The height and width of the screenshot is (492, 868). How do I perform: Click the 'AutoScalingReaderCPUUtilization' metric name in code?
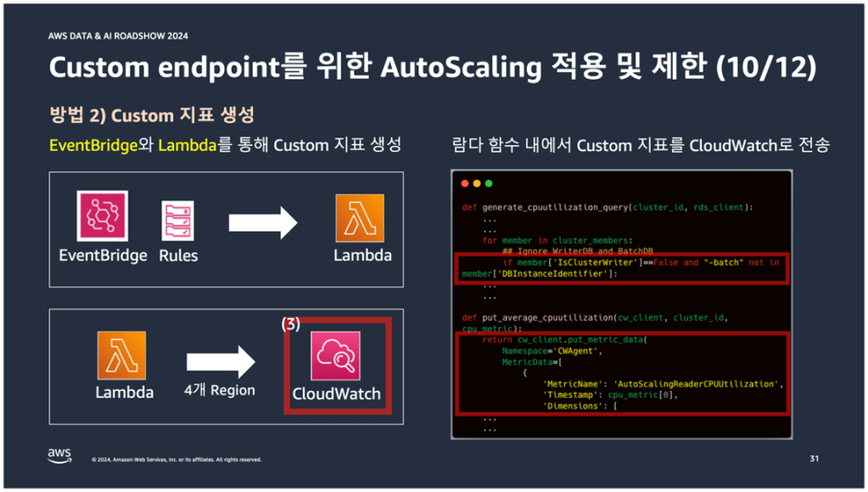(x=660, y=383)
